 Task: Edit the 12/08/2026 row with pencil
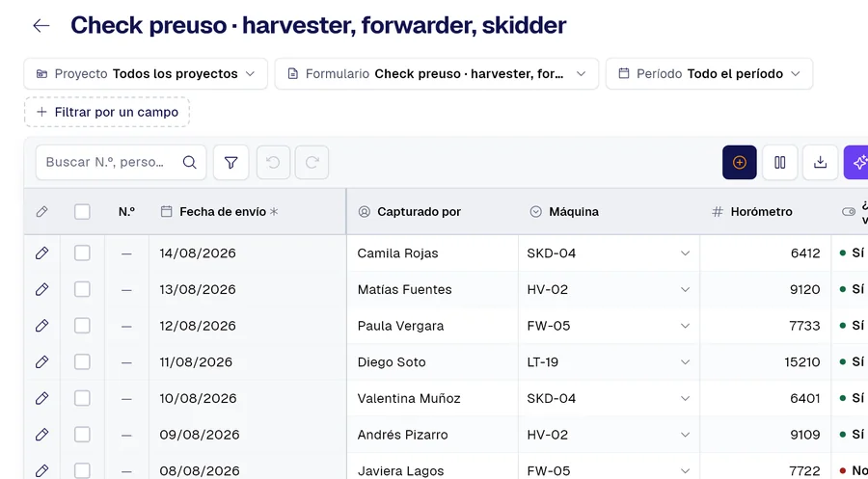pos(41,326)
